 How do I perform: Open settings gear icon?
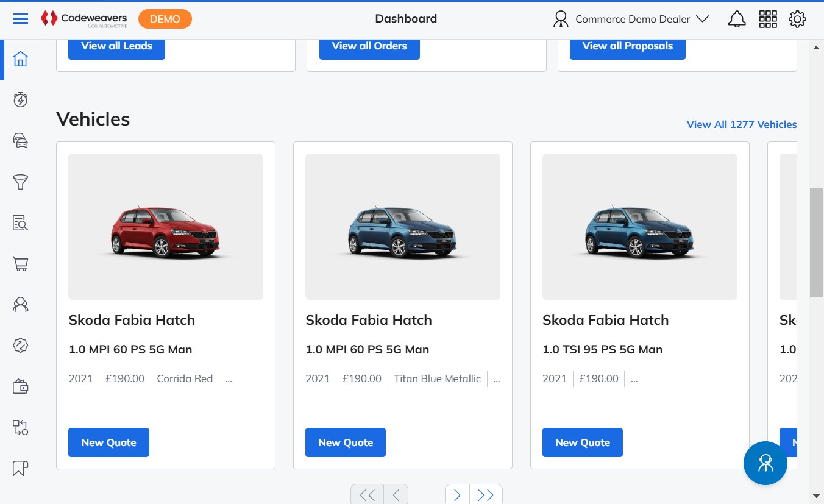(x=797, y=19)
